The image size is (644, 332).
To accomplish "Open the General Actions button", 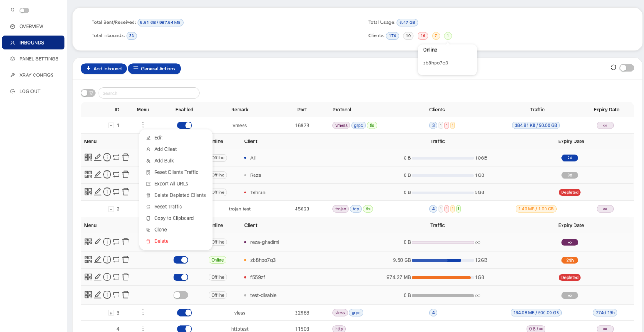I will (154, 69).
